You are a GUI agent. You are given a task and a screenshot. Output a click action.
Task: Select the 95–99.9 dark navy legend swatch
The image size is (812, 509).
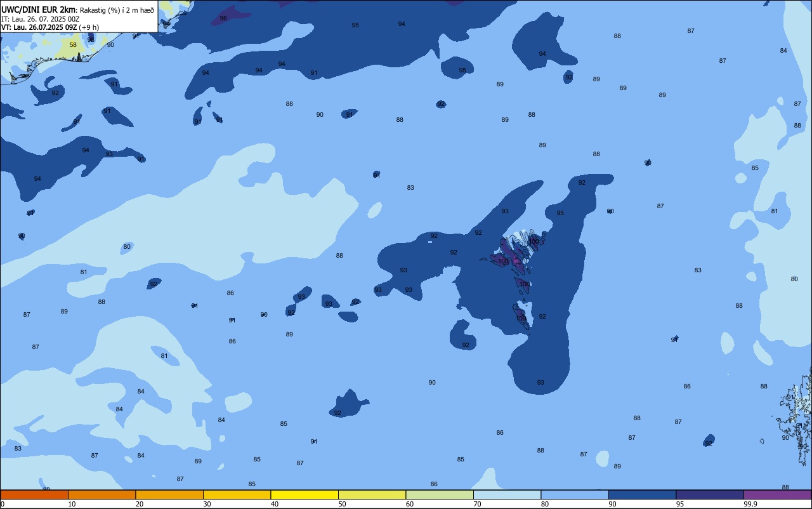[x=710, y=495]
